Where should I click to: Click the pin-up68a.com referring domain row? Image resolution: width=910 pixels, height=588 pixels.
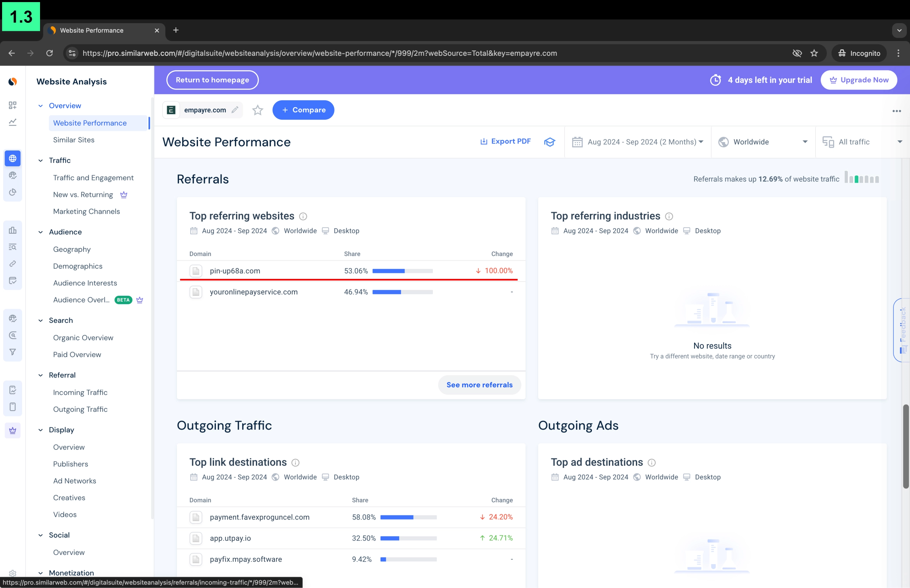[235, 271]
